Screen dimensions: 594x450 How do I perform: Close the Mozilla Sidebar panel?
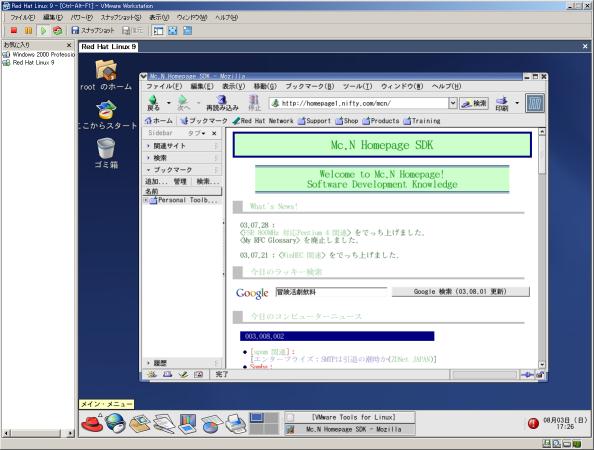point(214,133)
